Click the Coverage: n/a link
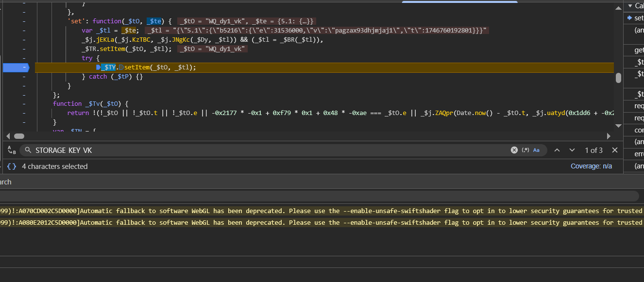 (x=591, y=166)
